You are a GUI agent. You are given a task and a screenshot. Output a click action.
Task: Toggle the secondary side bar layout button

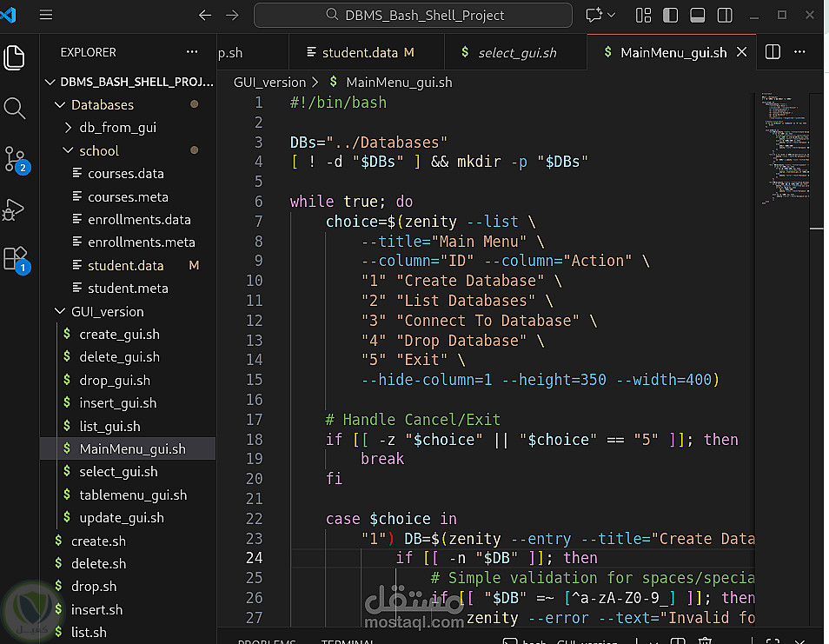pyautogui.click(x=724, y=15)
